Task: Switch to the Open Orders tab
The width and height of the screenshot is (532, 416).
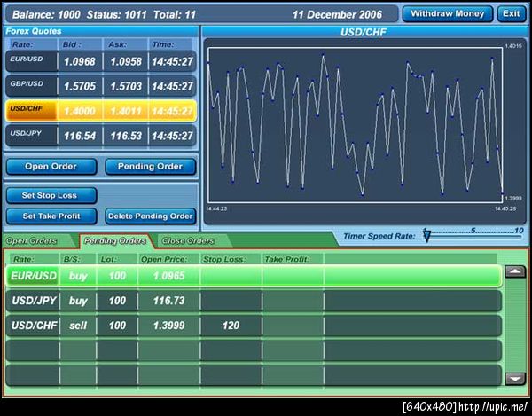Action: click(32, 241)
